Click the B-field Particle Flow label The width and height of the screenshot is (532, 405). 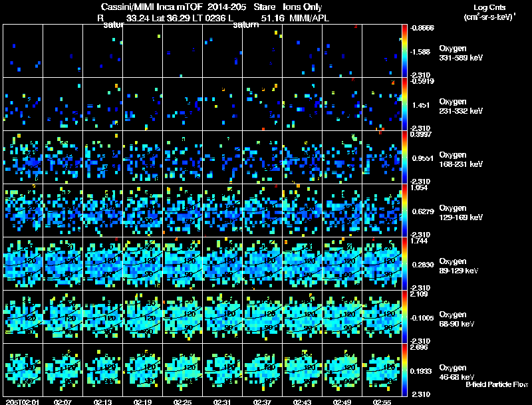coord(497,384)
